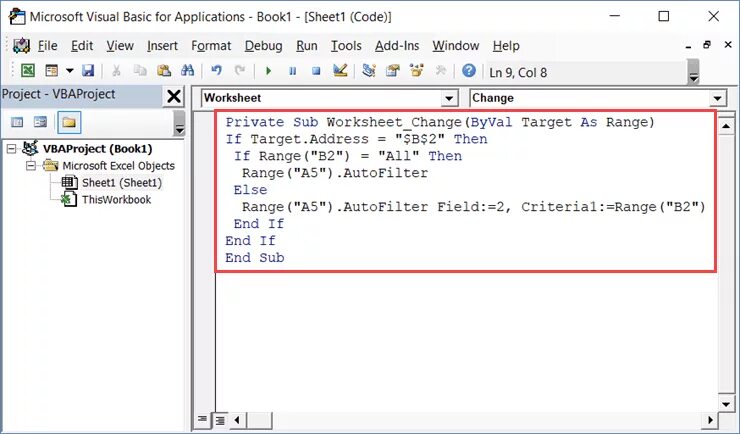Click the Redo arrow icon
This screenshot has height=434, width=740.
[x=240, y=71]
